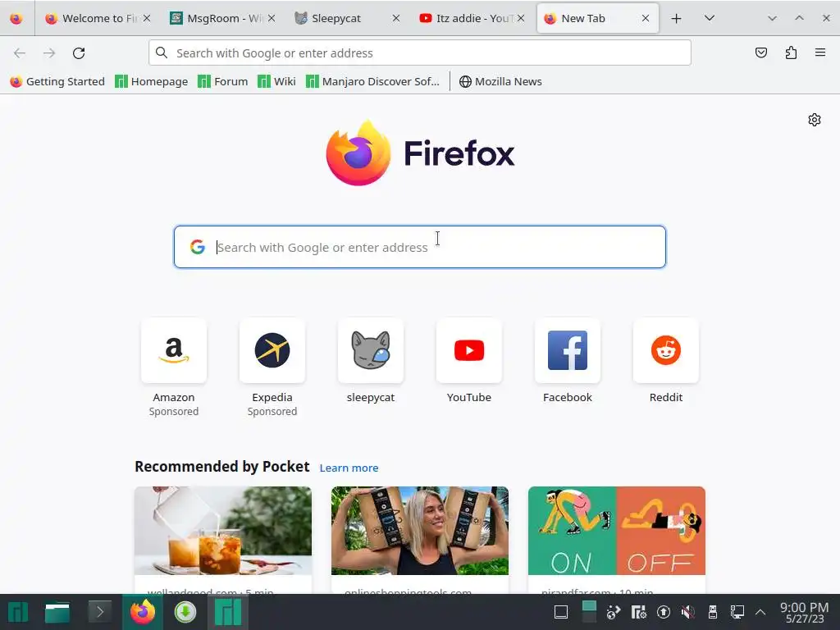Click the window title bar dropdown chevron
This screenshot has width=840, height=630.
tap(772, 18)
